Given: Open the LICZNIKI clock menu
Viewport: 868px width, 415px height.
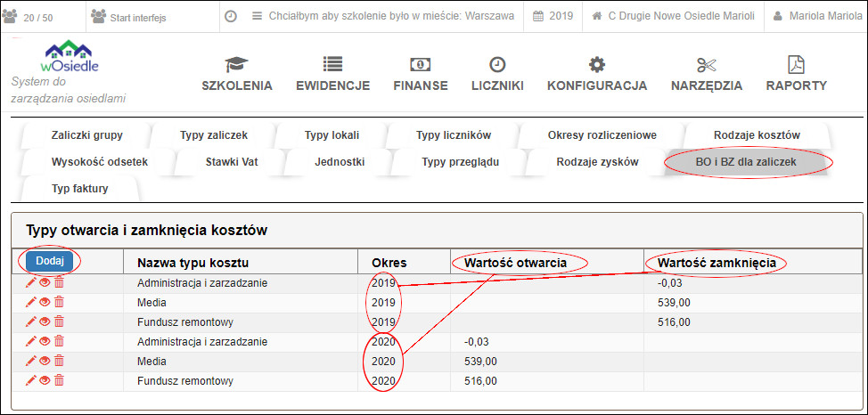Looking at the screenshot, I should 497,75.
